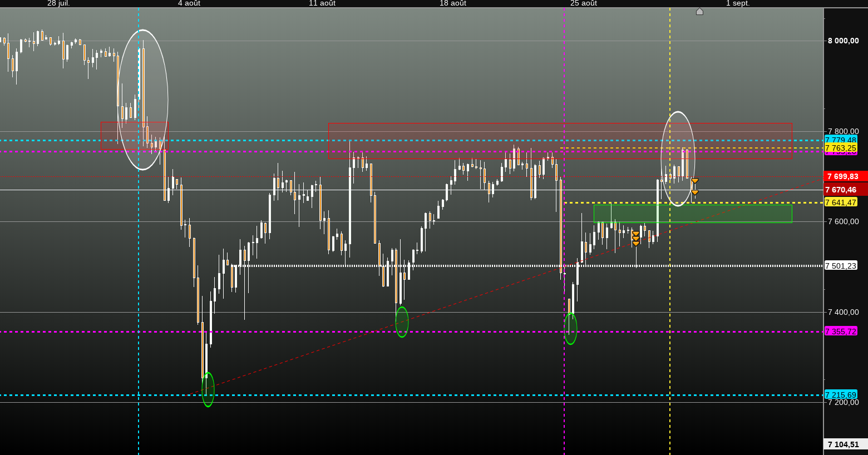Screen dimensions: 868x455
Task: Select the stack of three orange arrow markers
Action: point(636,239)
